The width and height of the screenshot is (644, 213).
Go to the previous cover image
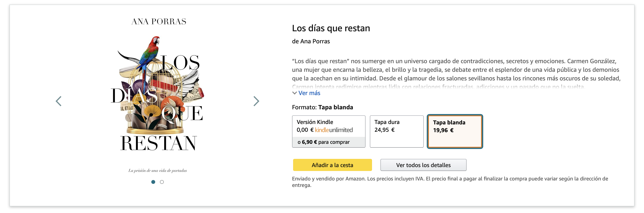[58, 101]
